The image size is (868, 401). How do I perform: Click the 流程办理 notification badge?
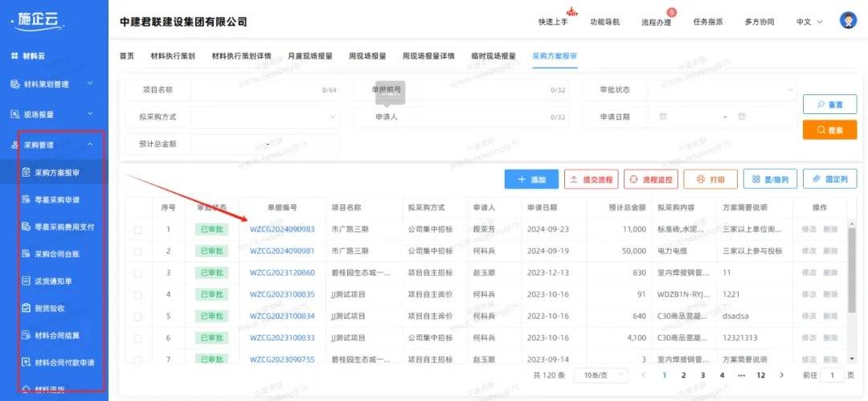[x=671, y=12]
